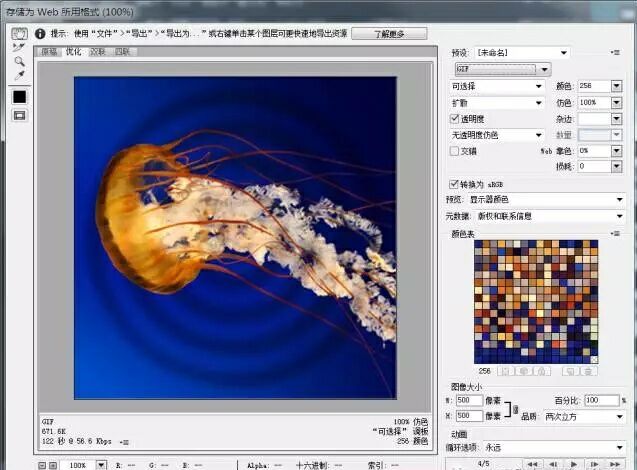Viewport: 637px width, 470px height.
Task: Click the link constrain proportions icon
Action: coord(515,407)
